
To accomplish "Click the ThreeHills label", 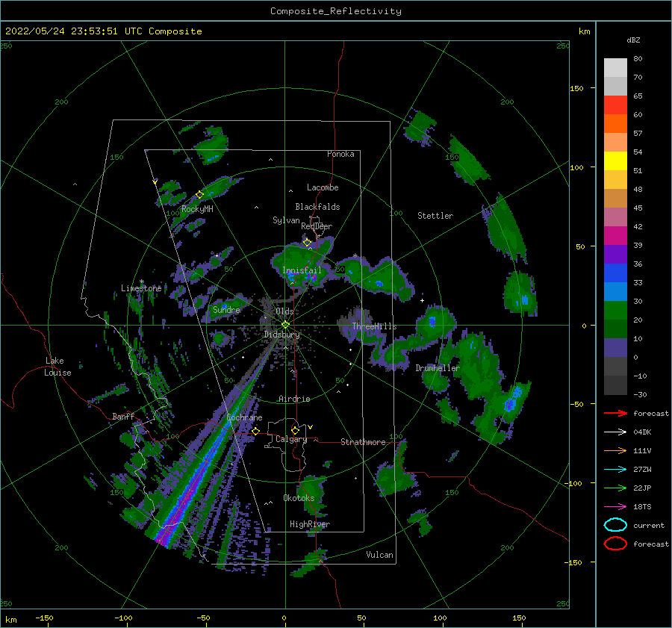I will [x=374, y=326].
